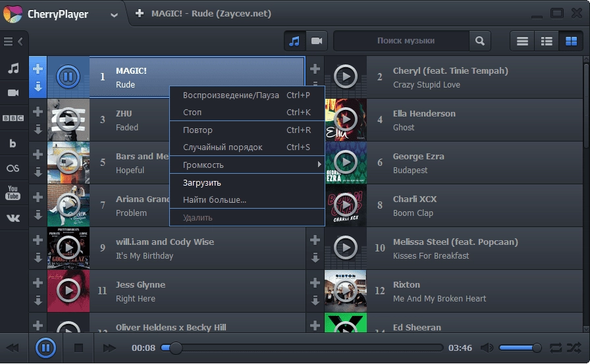The width and height of the screenshot is (590, 364).
Task: Open the VK sidebar icon
Action: 13,218
